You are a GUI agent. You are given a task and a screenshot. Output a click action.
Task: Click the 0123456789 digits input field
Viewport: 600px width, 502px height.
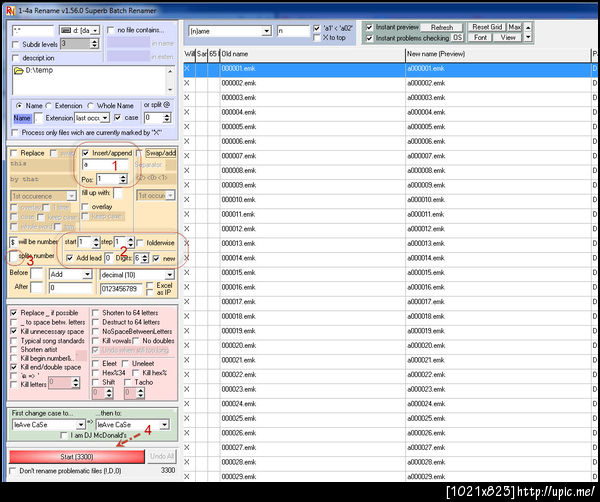click(121, 289)
